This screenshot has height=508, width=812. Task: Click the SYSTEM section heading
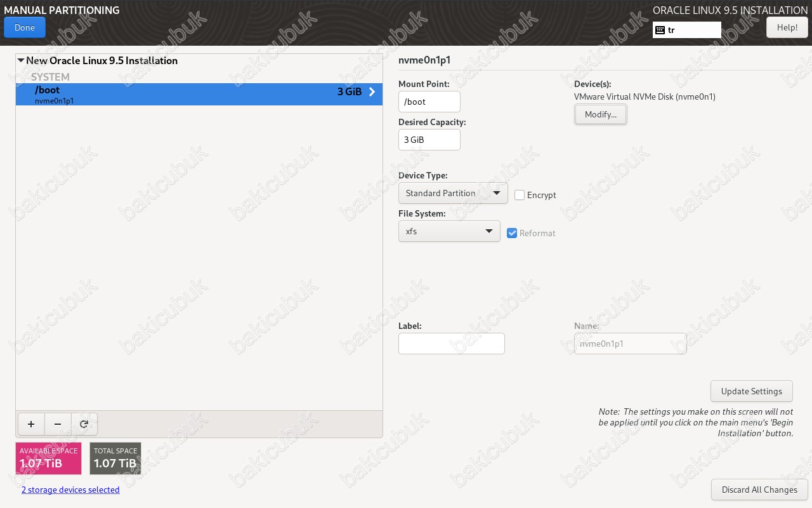click(x=50, y=77)
